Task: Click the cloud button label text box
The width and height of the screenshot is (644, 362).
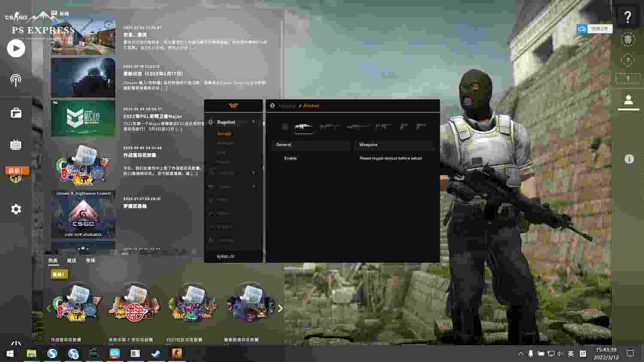Action: (600, 29)
